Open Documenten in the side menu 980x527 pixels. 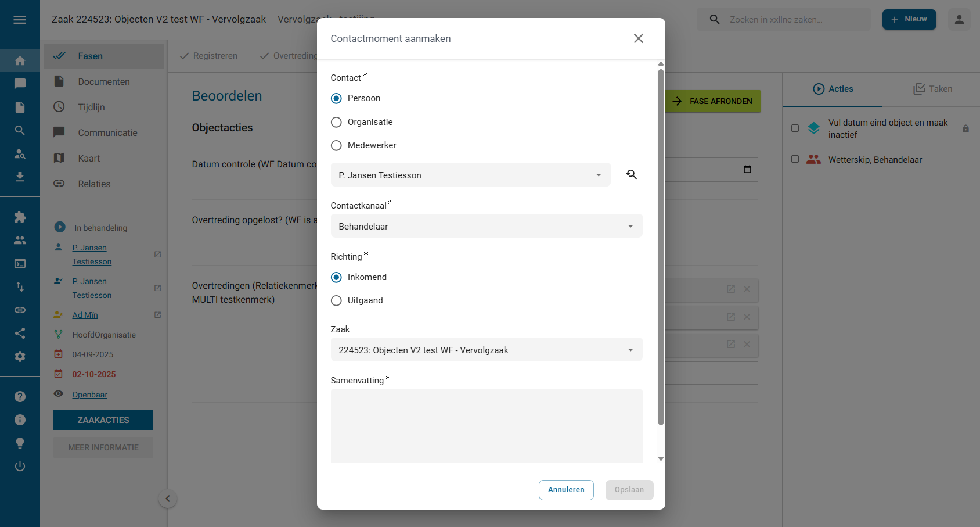[x=104, y=82]
